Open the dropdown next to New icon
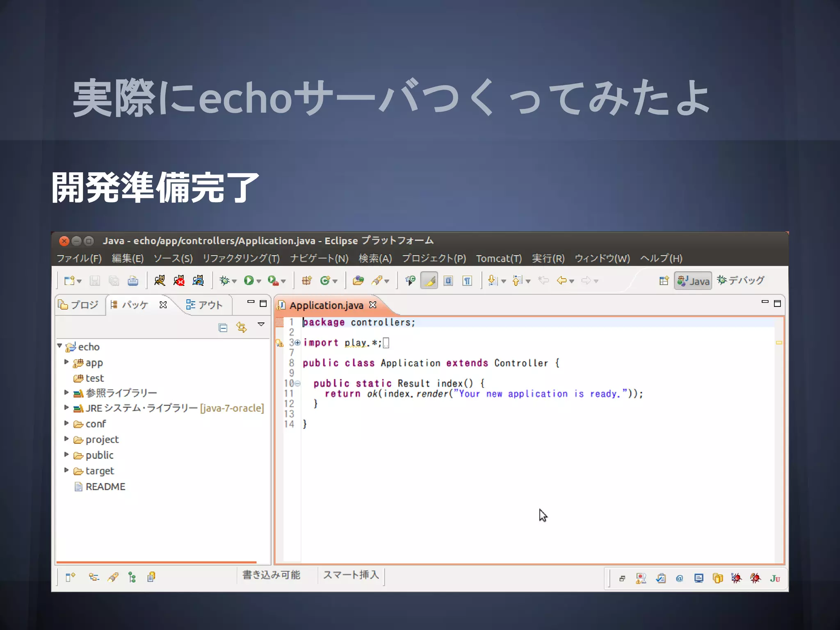Image resolution: width=840 pixels, height=630 pixels. 80,281
